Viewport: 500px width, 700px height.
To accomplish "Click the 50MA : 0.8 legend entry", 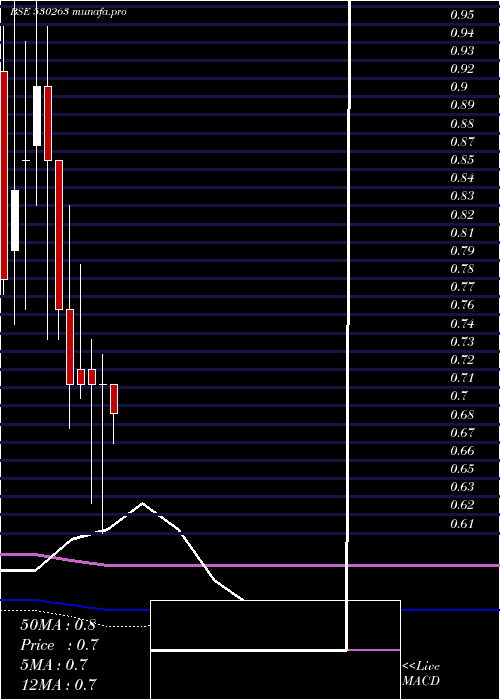I will 58,625.
